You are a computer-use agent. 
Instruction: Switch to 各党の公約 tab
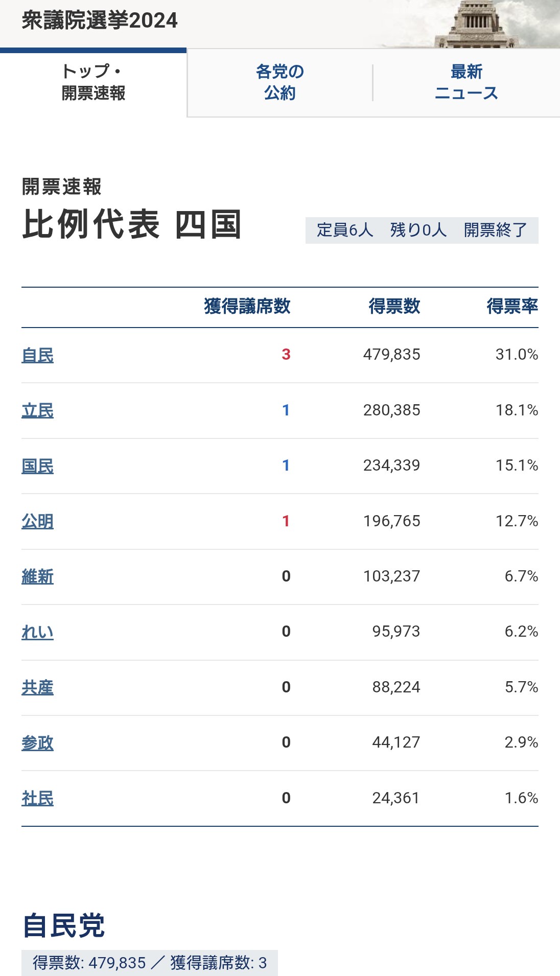280,82
